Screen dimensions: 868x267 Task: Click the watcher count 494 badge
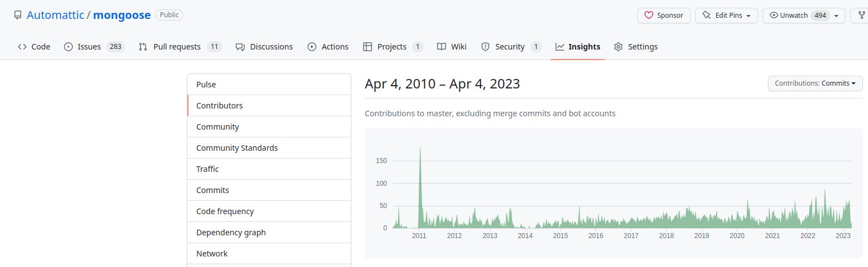tap(820, 16)
